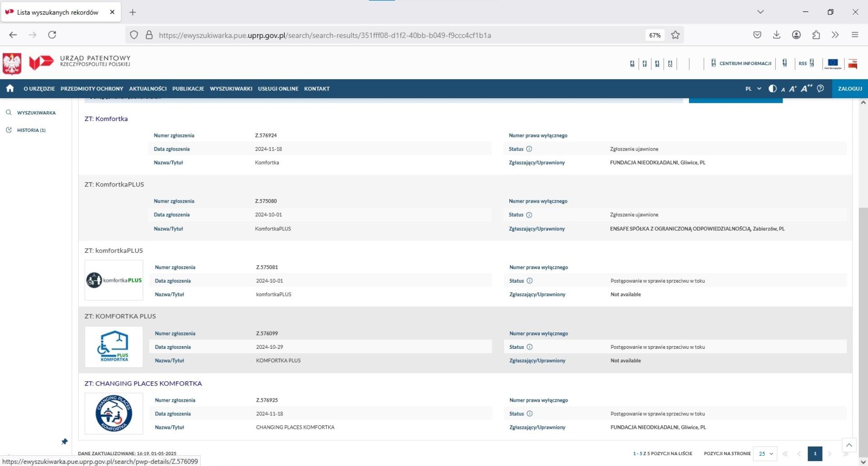
Task: Click the home icon in navigation bar
Action: (10, 89)
